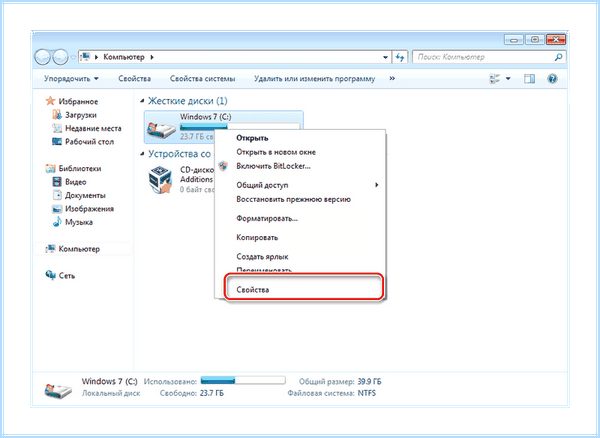This screenshot has width=600, height=438.
Task: Click the Сеть network icon
Action: 51,275
